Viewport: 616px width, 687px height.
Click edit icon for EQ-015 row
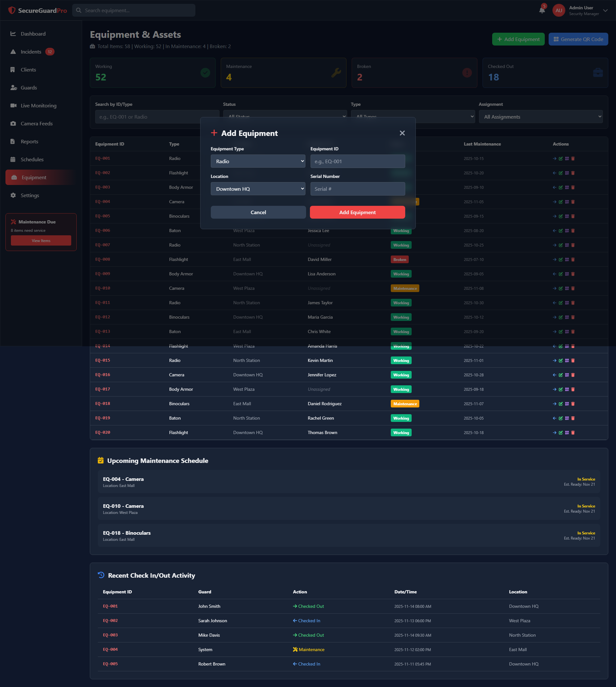(x=560, y=361)
